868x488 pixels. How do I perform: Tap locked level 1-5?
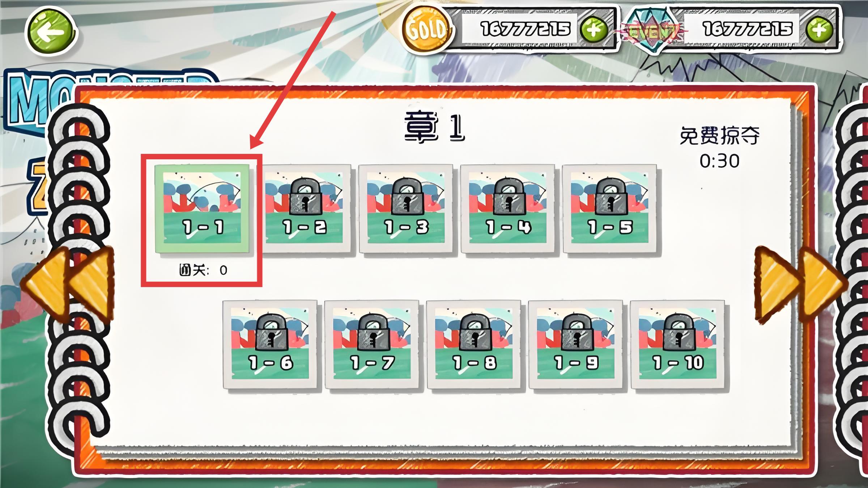coord(610,209)
